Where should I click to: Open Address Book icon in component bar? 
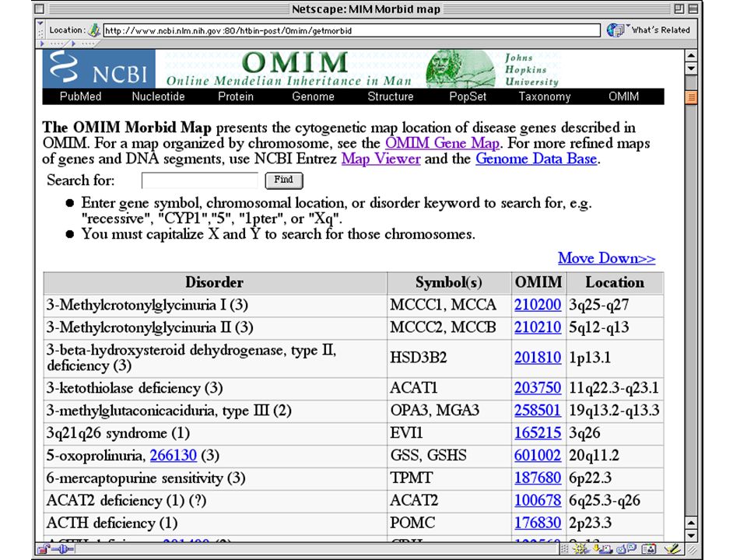pos(649,549)
